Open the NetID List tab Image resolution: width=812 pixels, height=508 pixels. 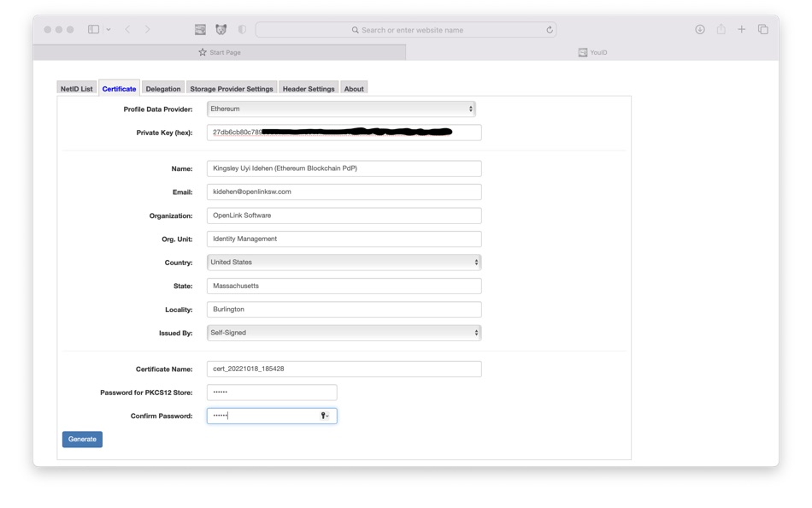point(77,89)
